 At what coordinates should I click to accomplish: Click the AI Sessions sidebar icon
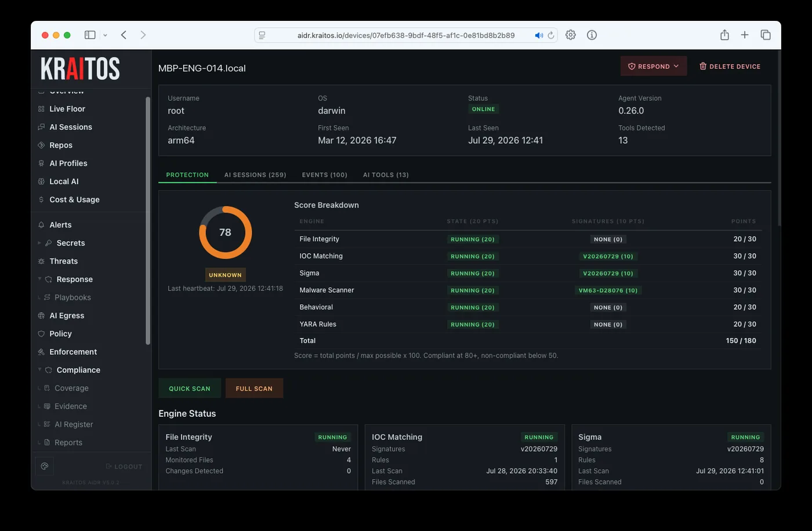(41, 127)
